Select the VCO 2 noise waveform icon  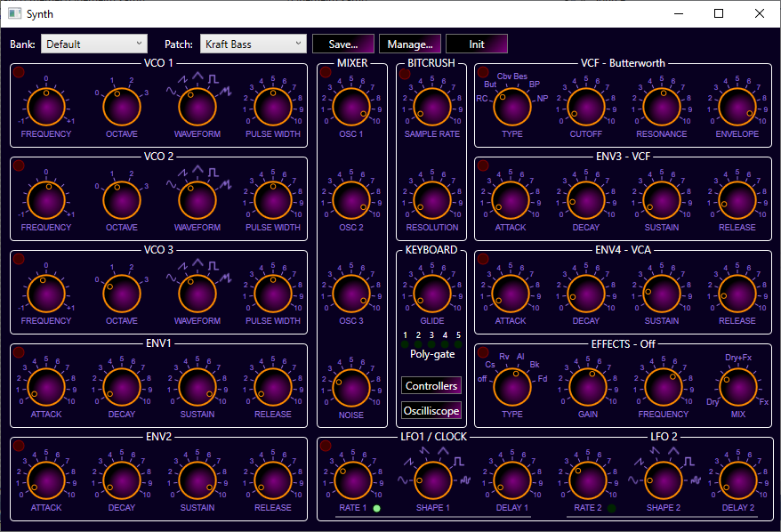226,184
